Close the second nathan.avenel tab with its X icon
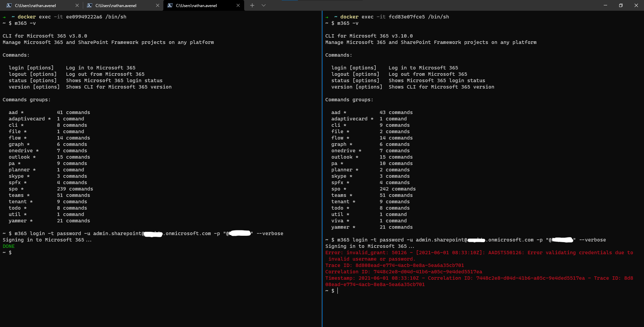644x327 pixels. click(158, 5)
